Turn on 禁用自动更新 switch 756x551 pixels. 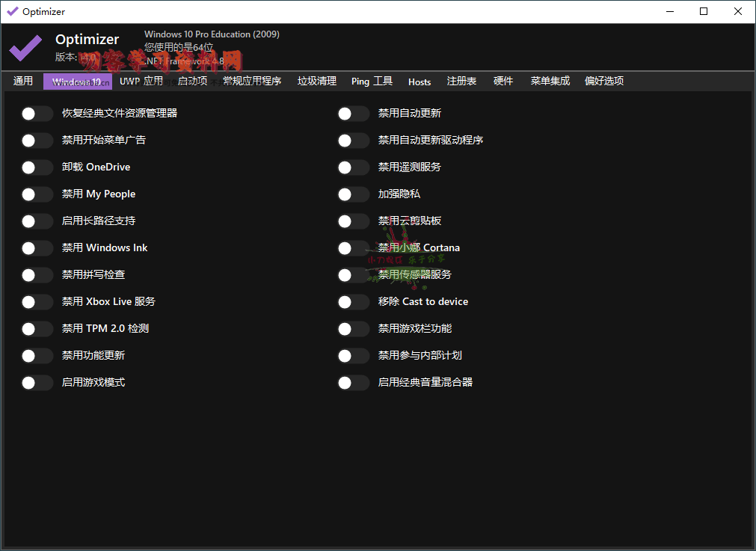[x=353, y=114]
